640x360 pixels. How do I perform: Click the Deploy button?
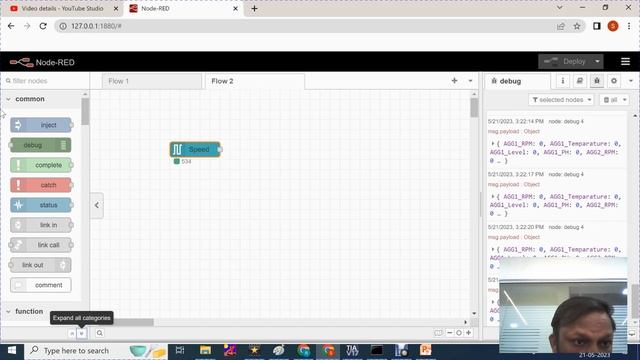coord(565,62)
